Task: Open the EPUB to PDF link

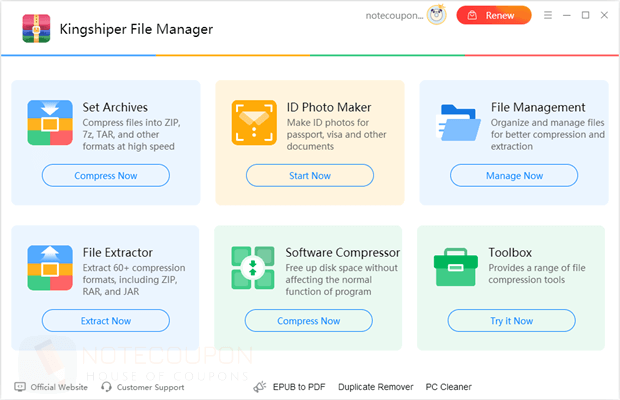Action: pos(299,387)
